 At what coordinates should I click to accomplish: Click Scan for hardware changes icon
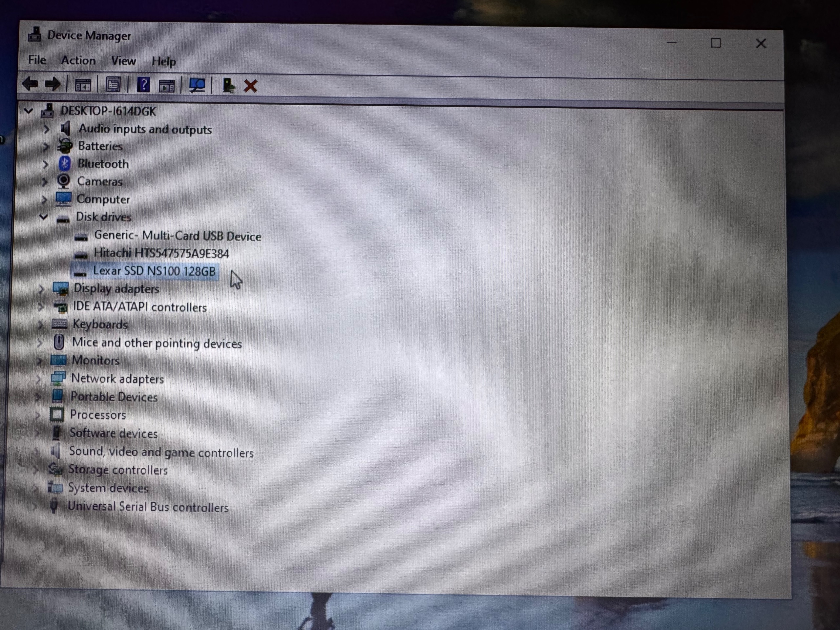coord(198,85)
